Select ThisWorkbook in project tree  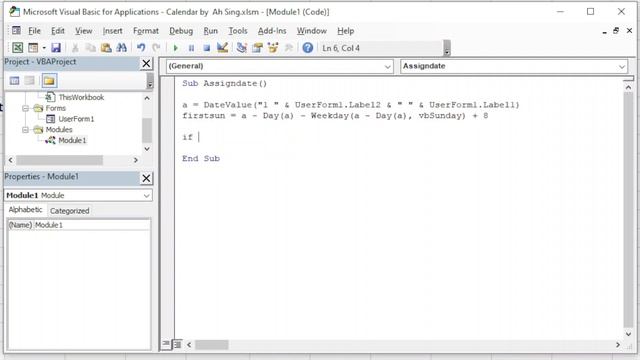81,97
